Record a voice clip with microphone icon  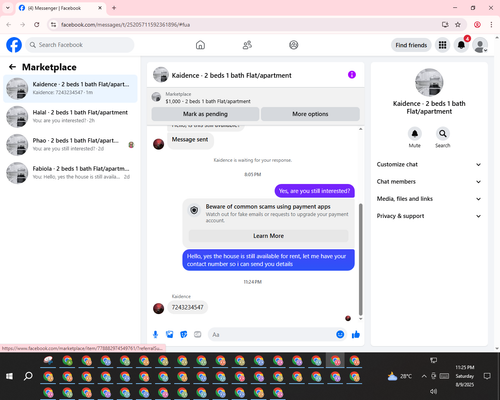[155, 334]
